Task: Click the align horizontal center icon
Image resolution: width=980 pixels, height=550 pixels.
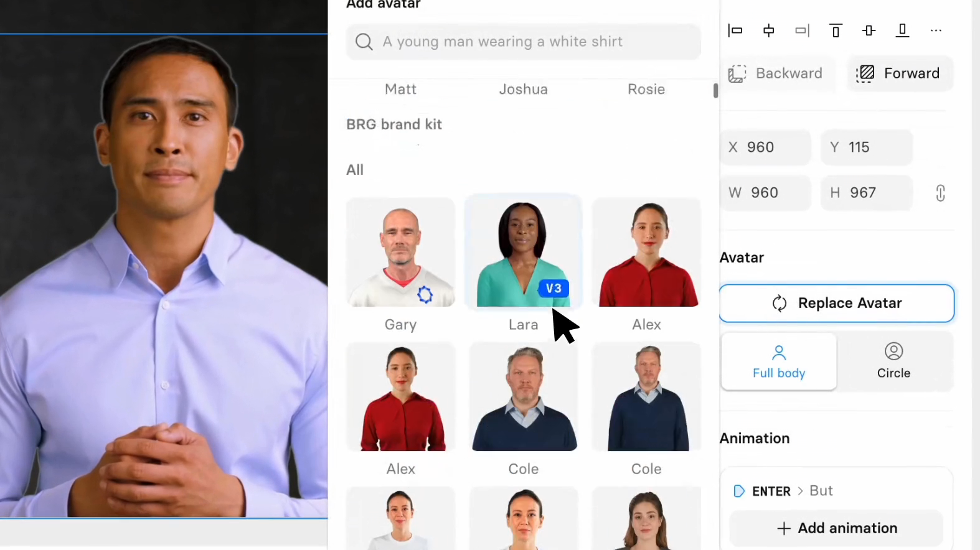Action: (x=769, y=30)
